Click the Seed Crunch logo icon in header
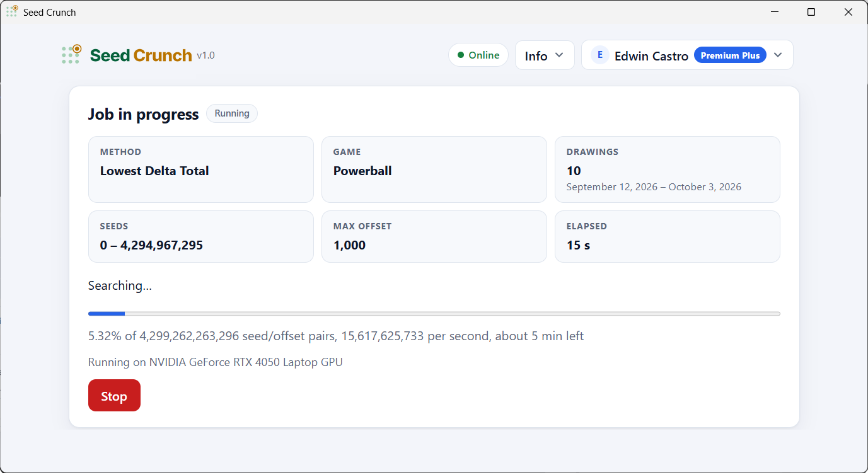Image resolution: width=868 pixels, height=475 pixels. pos(72,54)
